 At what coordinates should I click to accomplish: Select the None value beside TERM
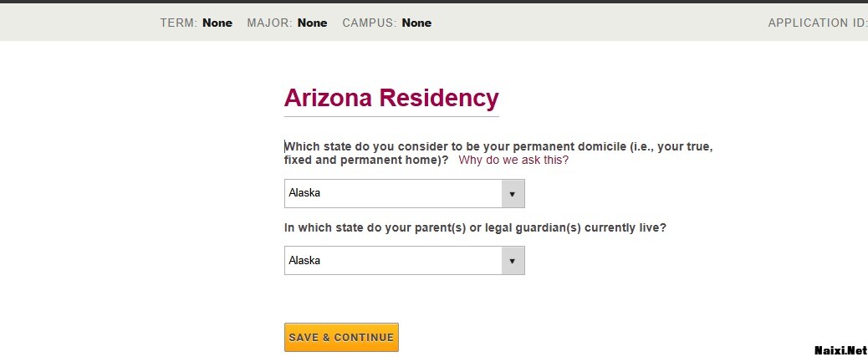coord(217,23)
